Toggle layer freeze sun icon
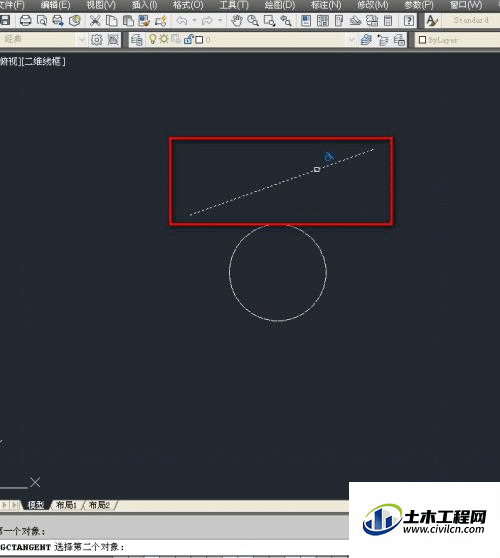This screenshot has width=500, height=558. [x=164, y=39]
